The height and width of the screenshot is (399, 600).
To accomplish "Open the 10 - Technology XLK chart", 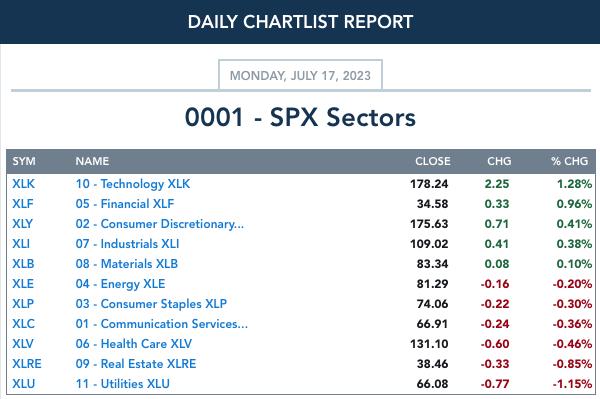I will (132, 184).
